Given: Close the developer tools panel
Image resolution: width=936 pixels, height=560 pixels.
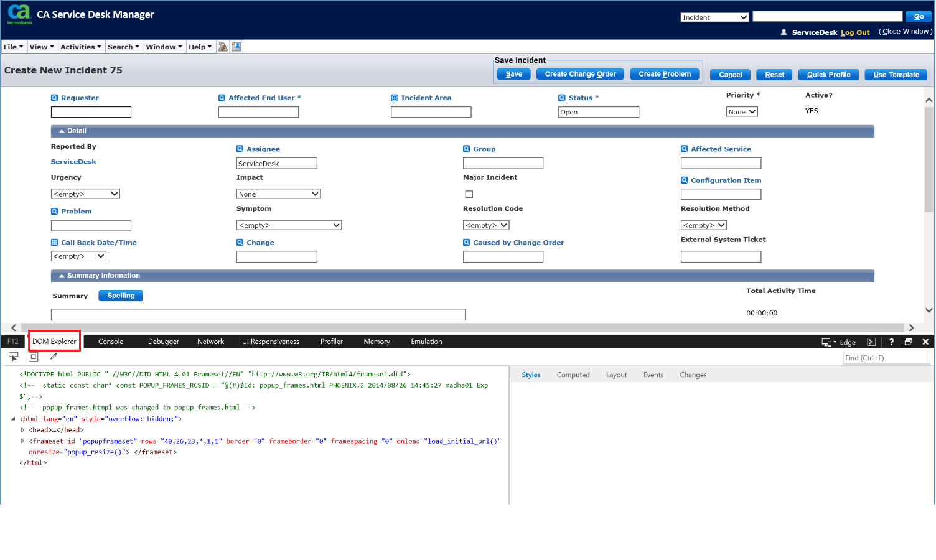Looking at the screenshot, I should (925, 342).
